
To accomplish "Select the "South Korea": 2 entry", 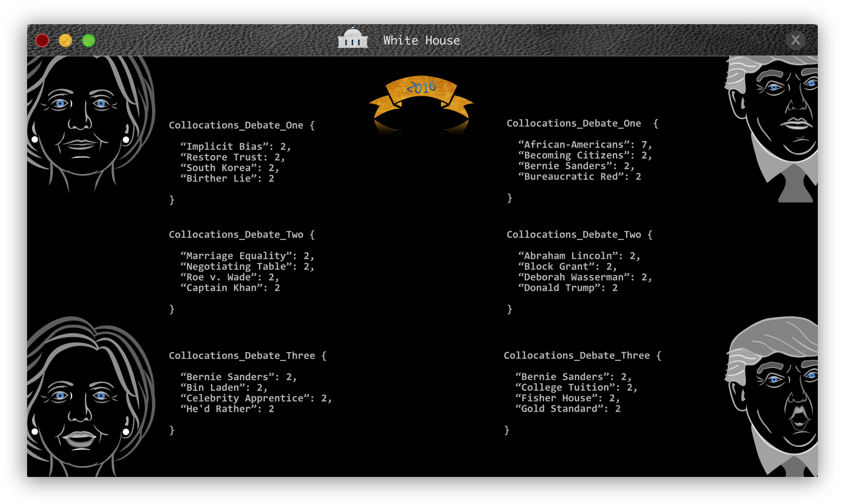I will (230, 168).
